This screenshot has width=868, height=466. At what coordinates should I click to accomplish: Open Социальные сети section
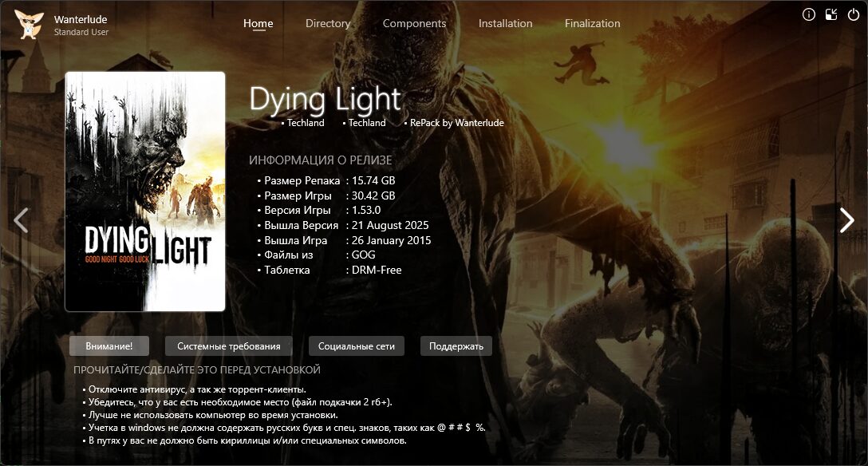coord(357,346)
